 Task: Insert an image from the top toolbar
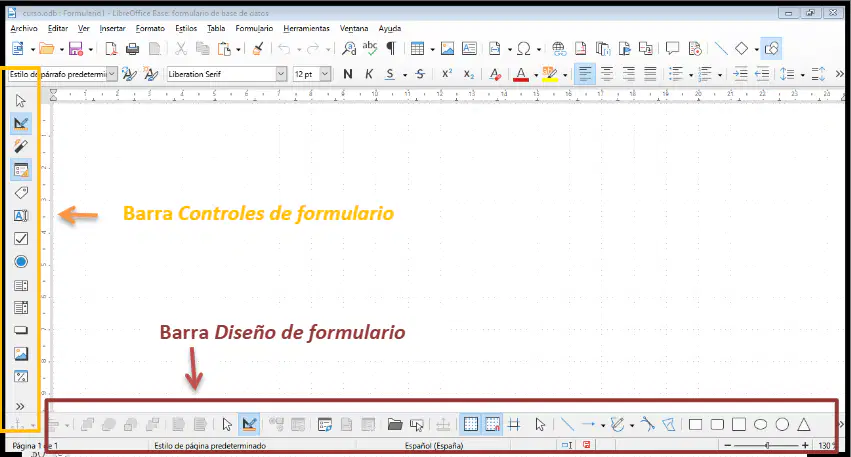point(447,49)
